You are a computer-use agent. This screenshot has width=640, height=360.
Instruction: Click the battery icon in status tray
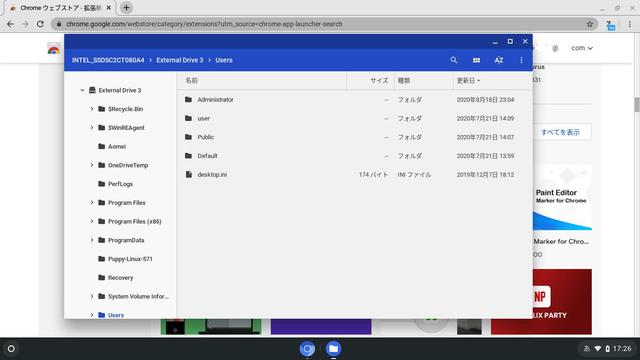(607, 349)
